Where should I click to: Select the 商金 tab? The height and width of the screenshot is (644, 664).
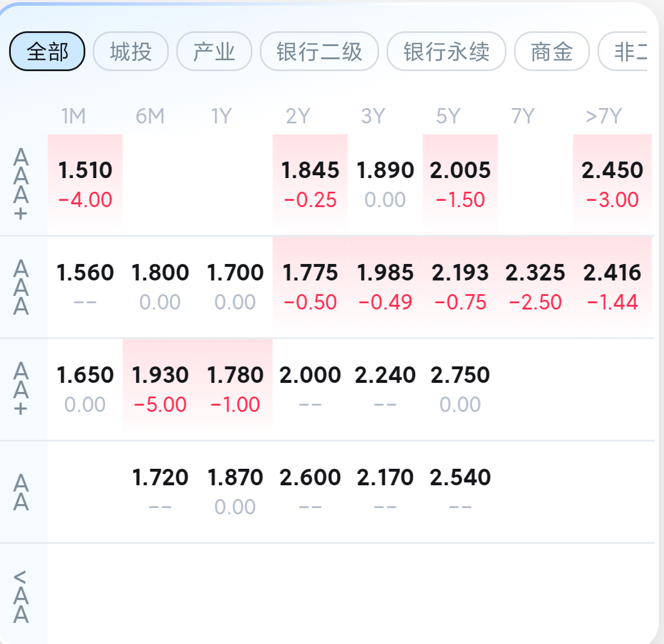[x=551, y=52]
